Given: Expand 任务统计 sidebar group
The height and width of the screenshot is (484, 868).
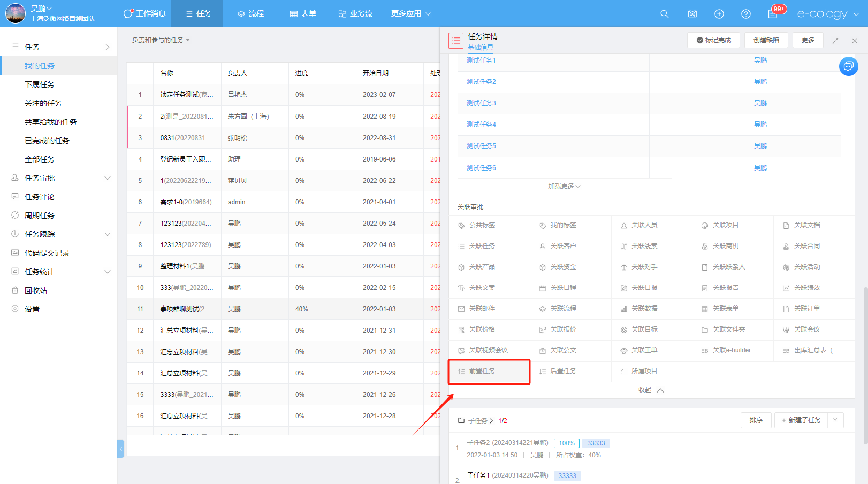Looking at the screenshot, I should click(x=108, y=272).
